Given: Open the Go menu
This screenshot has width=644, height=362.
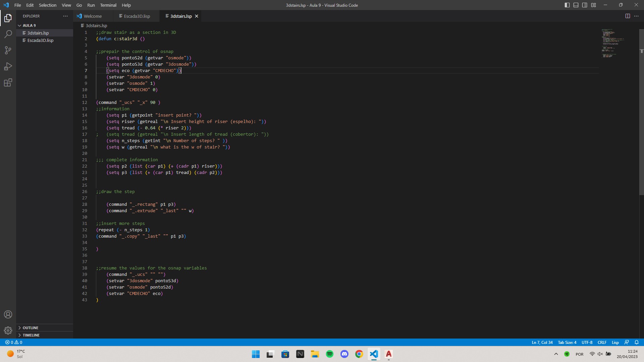Looking at the screenshot, I should pos(79,5).
